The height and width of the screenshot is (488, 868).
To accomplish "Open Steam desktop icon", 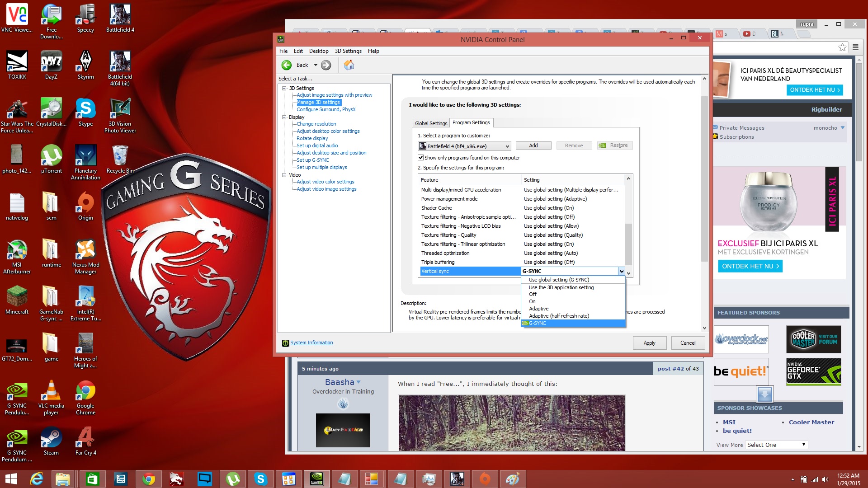I will (51, 441).
